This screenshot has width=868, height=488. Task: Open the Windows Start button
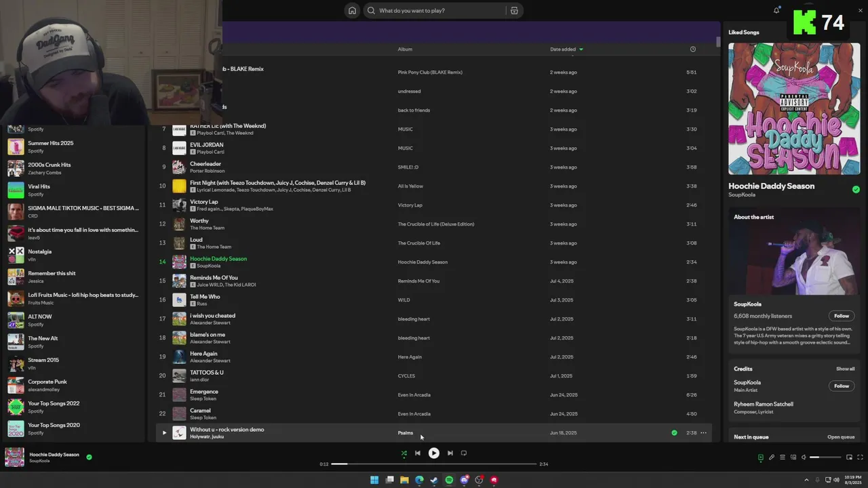coord(374,480)
